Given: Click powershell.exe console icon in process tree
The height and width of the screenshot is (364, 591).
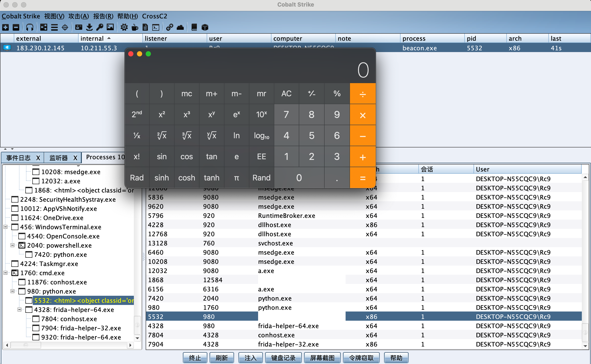Looking at the screenshot, I should pyautogui.click(x=22, y=245).
